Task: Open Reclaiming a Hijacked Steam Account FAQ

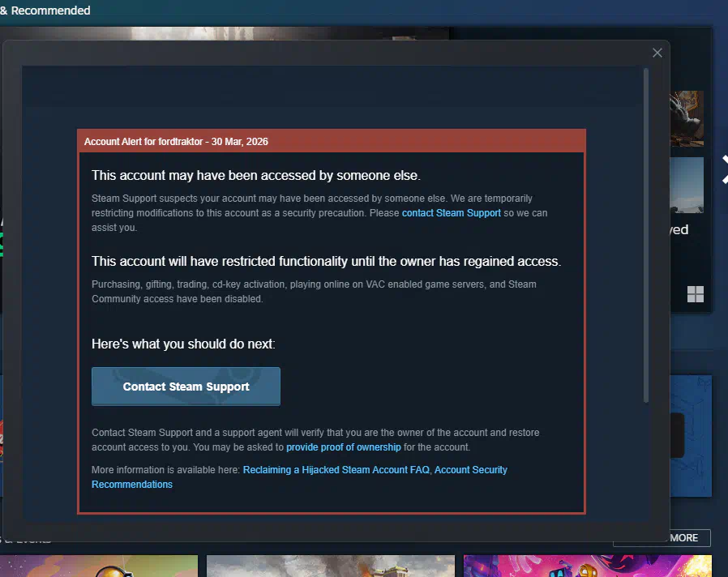Action: tap(336, 470)
